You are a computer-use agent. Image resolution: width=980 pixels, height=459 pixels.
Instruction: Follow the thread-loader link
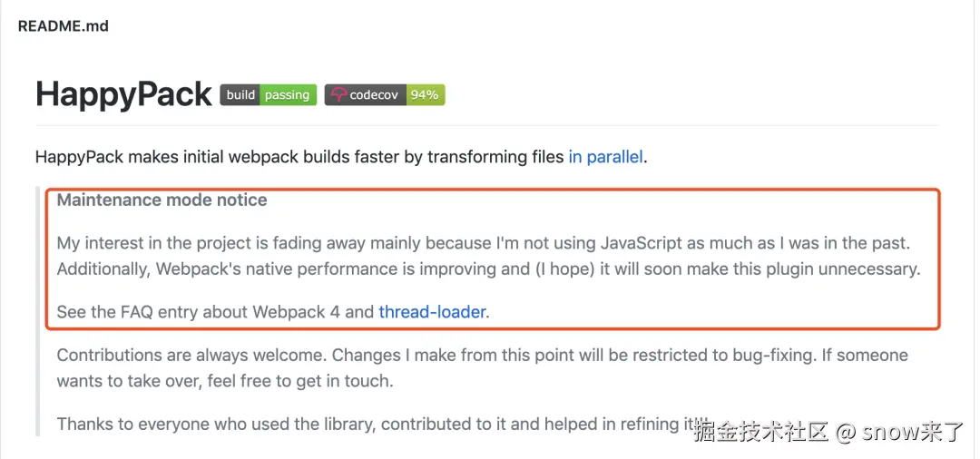[x=432, y=312]
